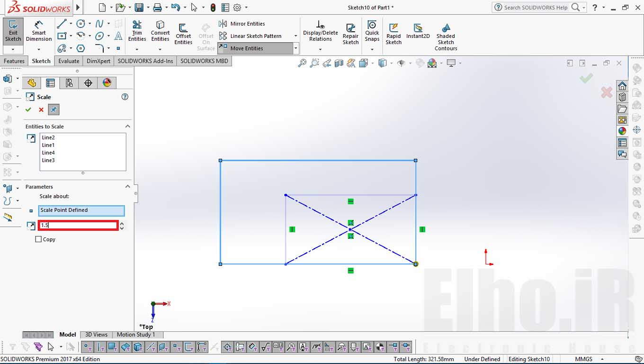The height and width of the screenshot is (364, 644).
Task: Open the Repair Sketch tool
Action: tap(350, 34)
